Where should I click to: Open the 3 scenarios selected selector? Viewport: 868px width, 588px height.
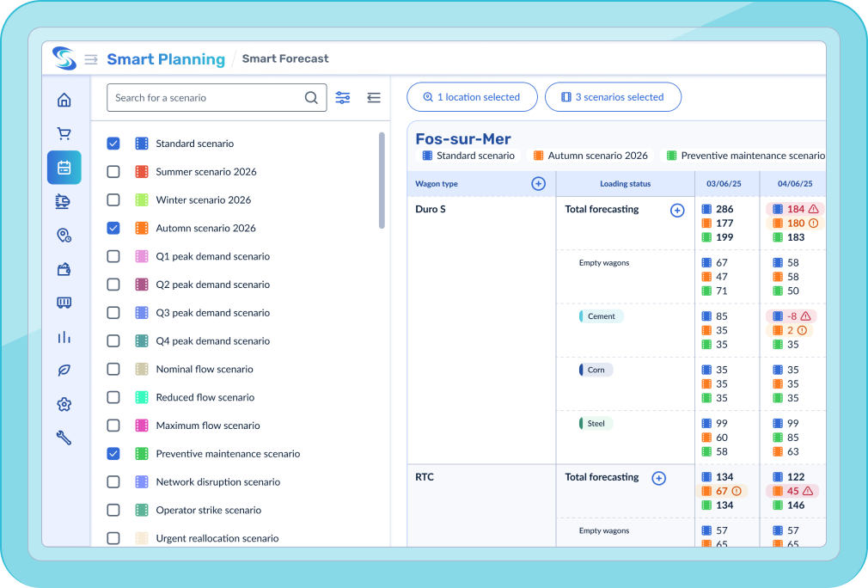[613, 97]
